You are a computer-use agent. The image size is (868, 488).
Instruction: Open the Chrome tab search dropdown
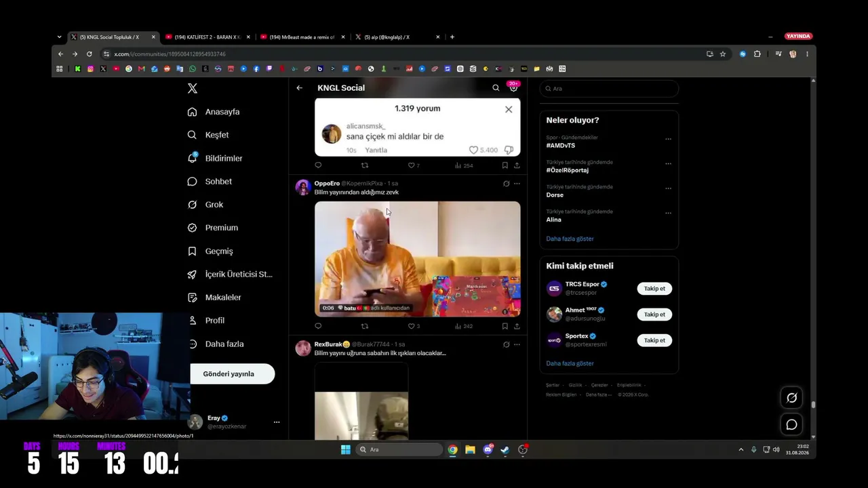point(59,37)
